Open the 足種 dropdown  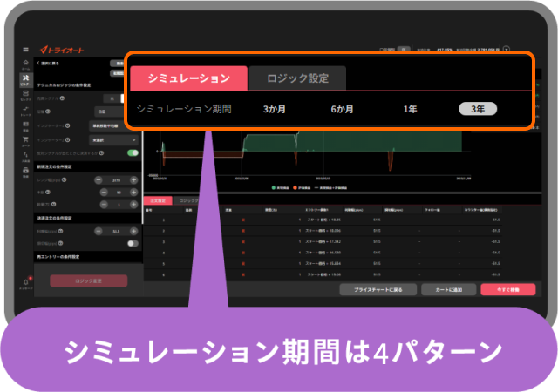109,112
